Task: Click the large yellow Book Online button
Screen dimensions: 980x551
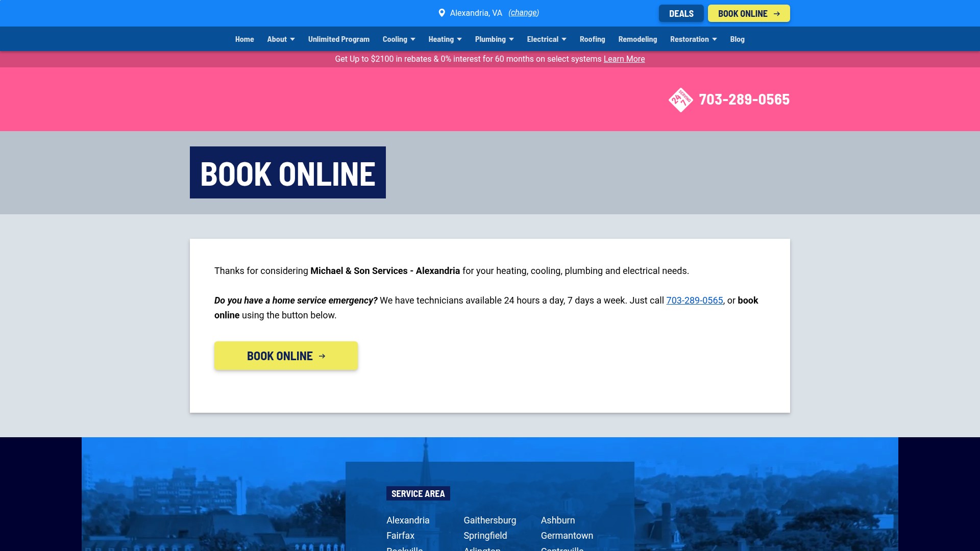Action: 286,356
